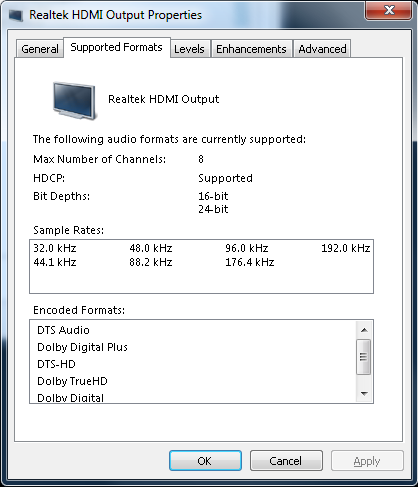418x490 pixels.
Task: Click the Bit Depths label
Action: [62, 196]
